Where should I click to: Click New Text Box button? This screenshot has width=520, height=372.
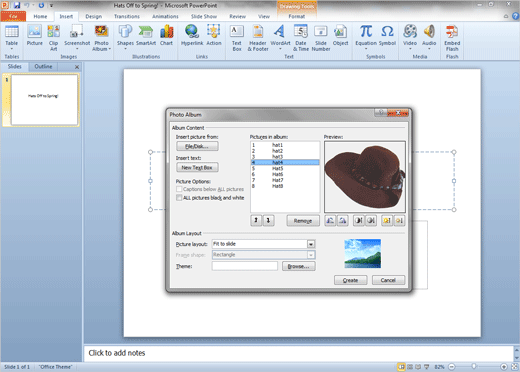(197, 167)
